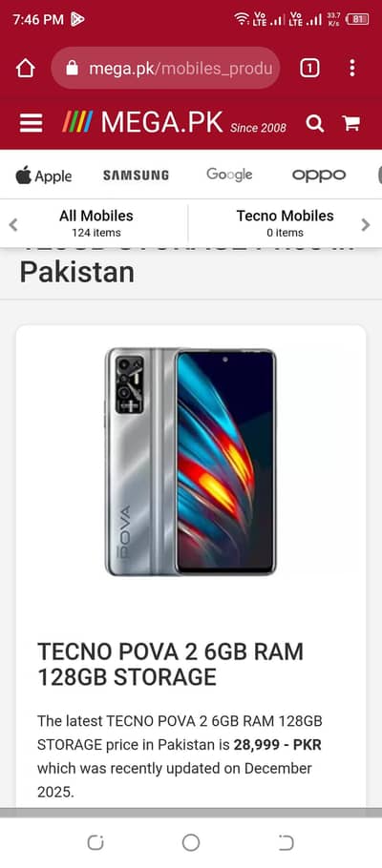The image size is (382, 868).
Task: Select the Samsung brand link
Action: pos(136,176)
